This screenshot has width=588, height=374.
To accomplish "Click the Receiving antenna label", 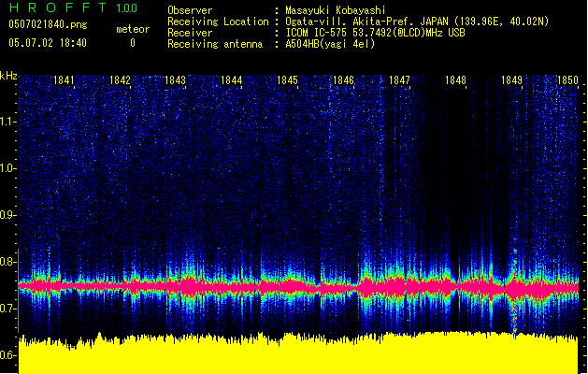I will coord(215,44).
